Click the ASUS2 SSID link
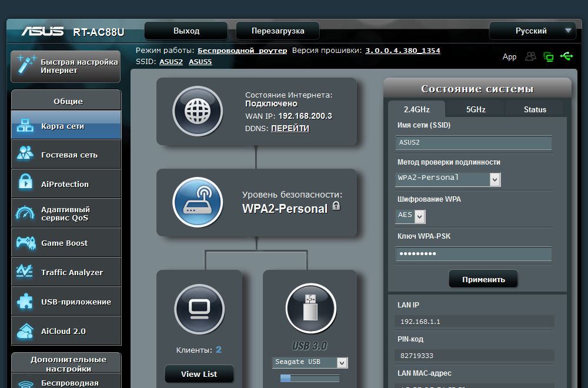The image size is (588, 388). tap(171, 62)
